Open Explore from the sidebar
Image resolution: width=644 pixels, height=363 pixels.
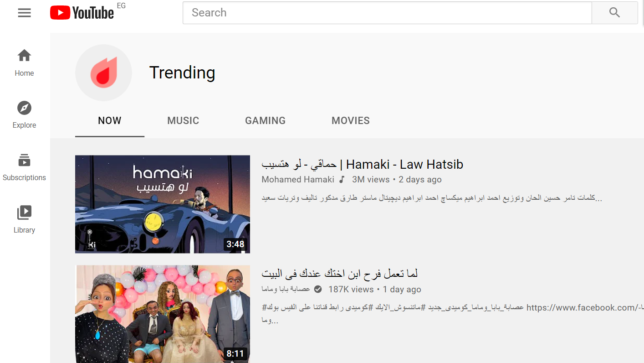[x=24, y=115]
